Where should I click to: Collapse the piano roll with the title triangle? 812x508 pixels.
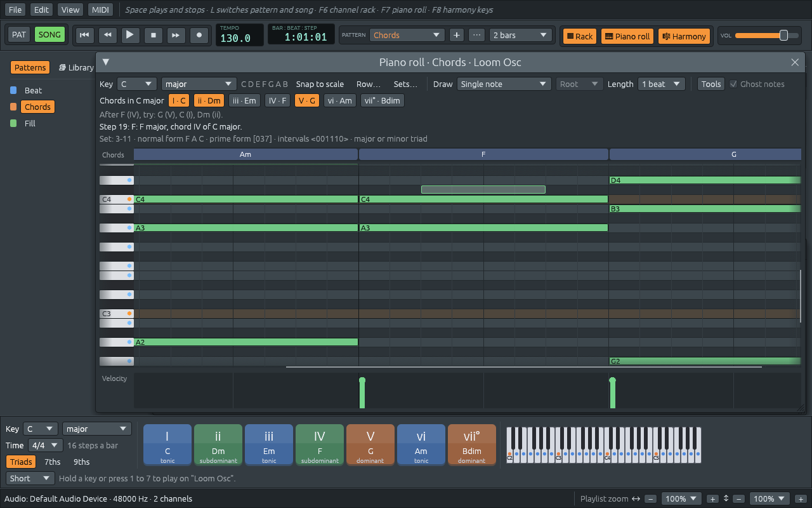click(106, 62)
